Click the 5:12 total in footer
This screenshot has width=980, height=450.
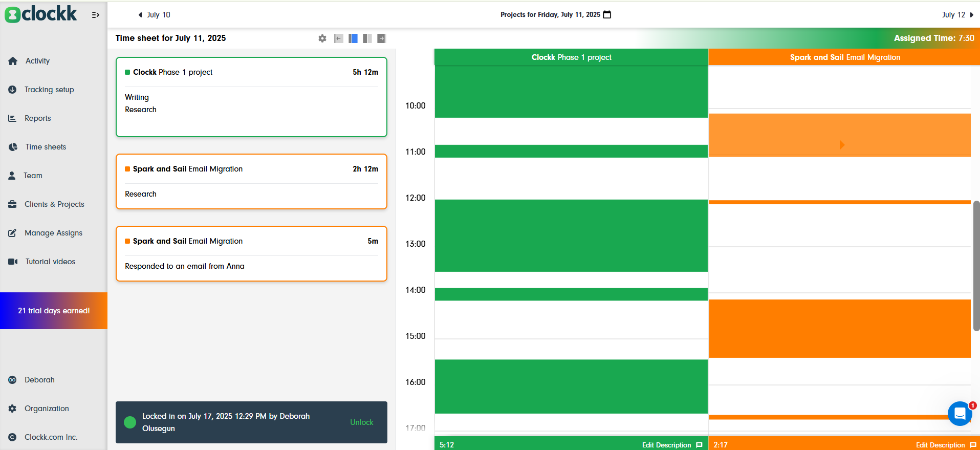click(447, 445)
